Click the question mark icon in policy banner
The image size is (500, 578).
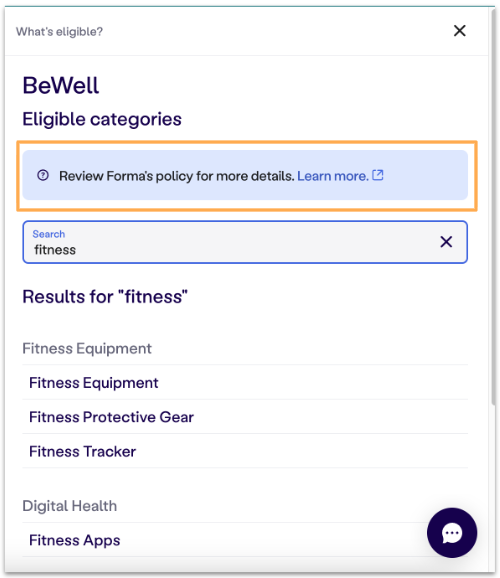pyautogui.click(x=43, y=175)
